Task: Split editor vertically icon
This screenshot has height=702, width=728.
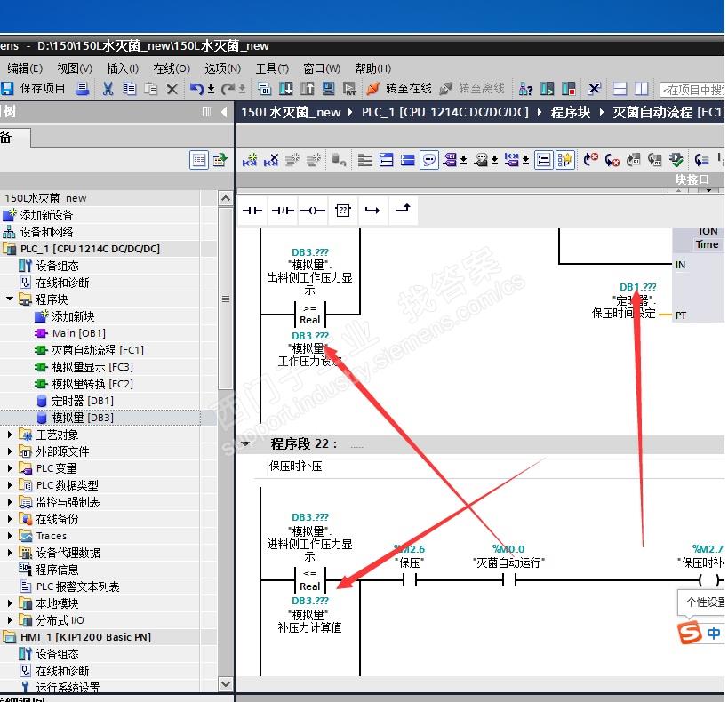Action: 641,88
